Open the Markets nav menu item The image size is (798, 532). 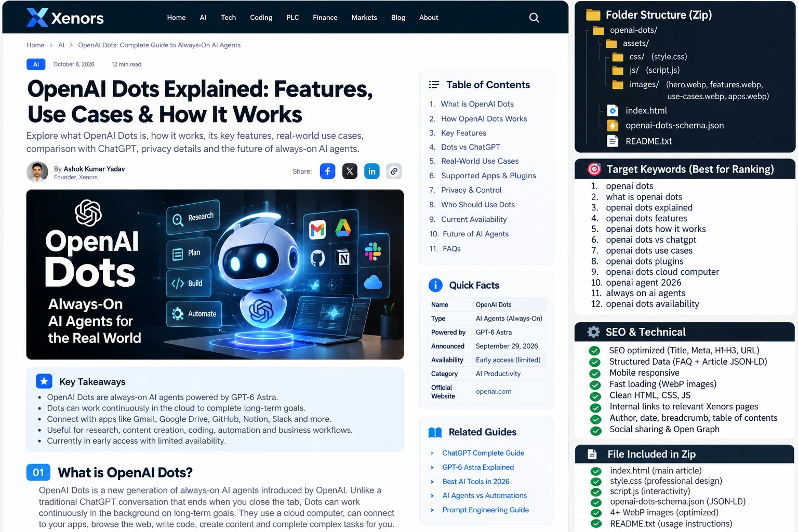click(x=364, y=18)
